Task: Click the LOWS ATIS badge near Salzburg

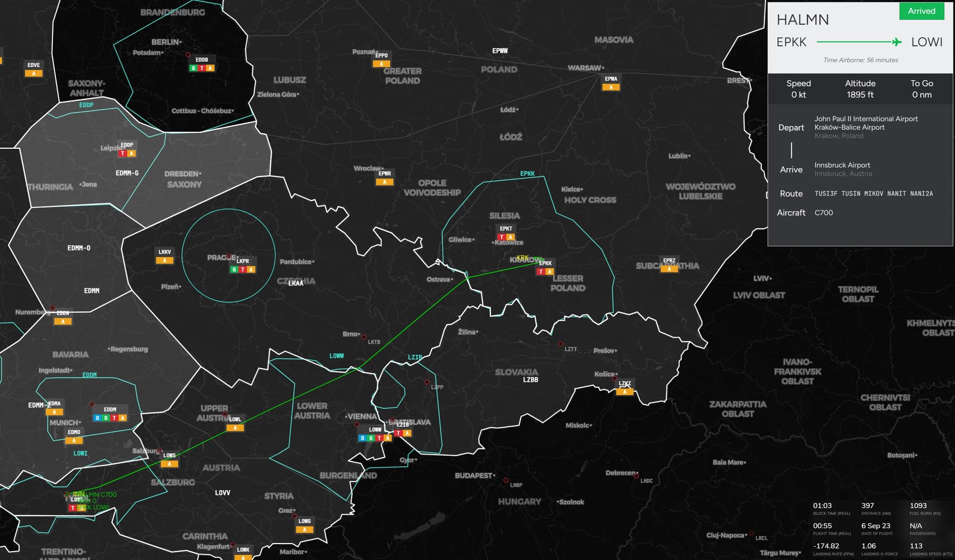Action: 169,464
